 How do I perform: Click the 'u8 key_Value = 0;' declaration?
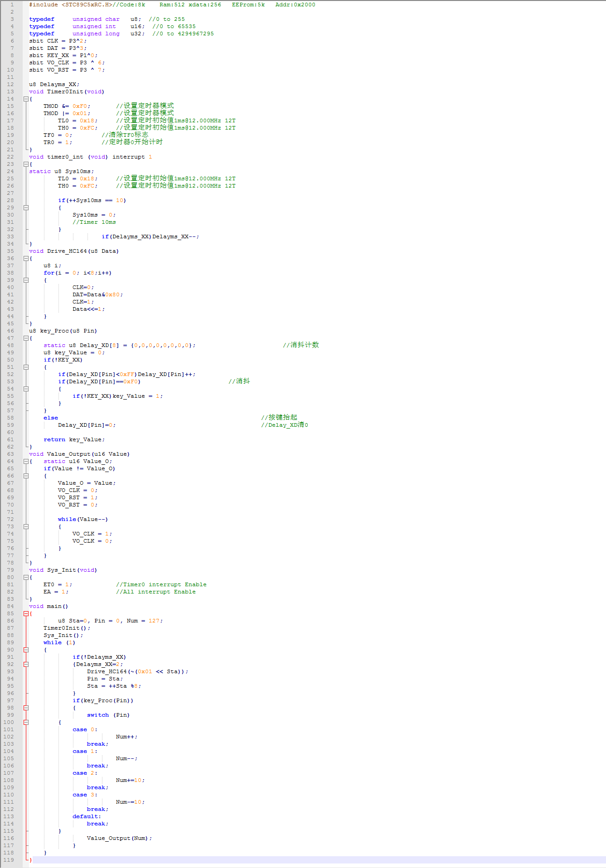pyautogui.click(x=74, y=352)
